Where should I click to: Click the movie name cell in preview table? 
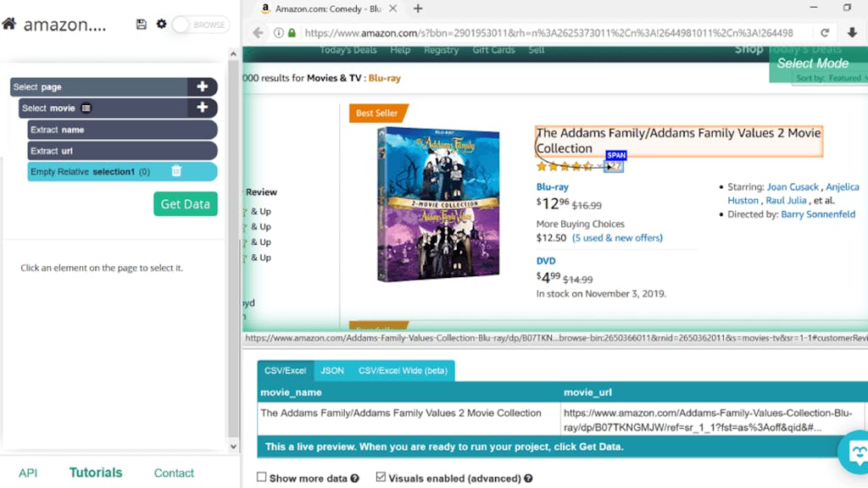(409, 419)
